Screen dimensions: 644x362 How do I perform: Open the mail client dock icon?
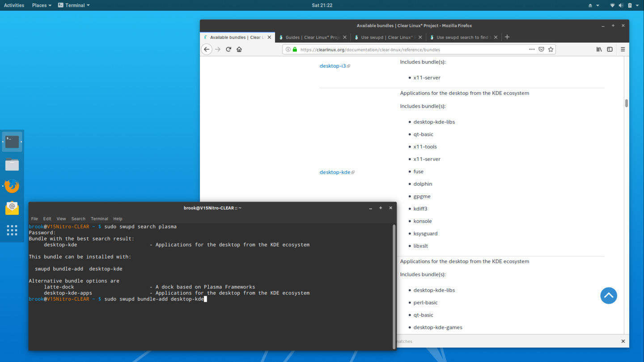pos(12,208)
